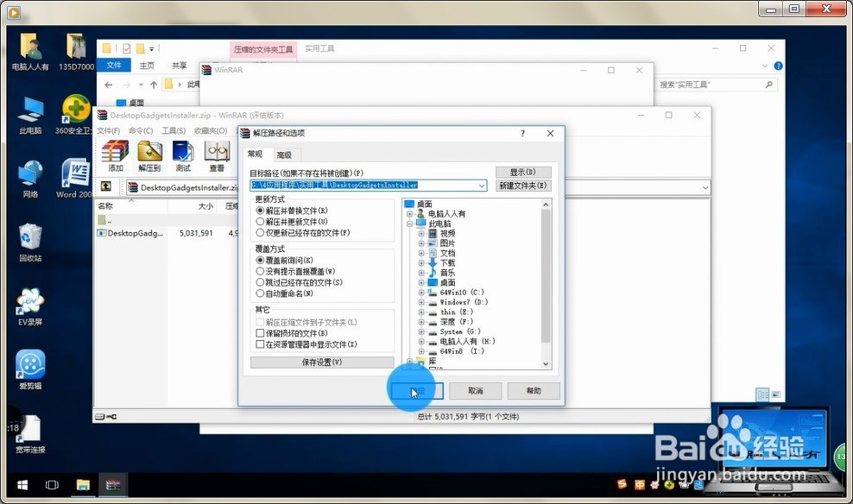
Task: Open the Word 2003 desktop shortcut
Action: pos(75,179)
